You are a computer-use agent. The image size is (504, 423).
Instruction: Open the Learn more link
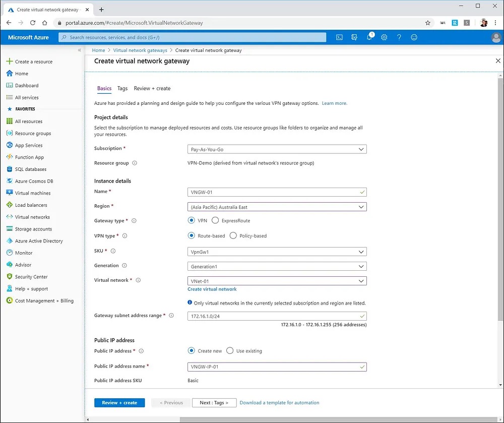334,103
